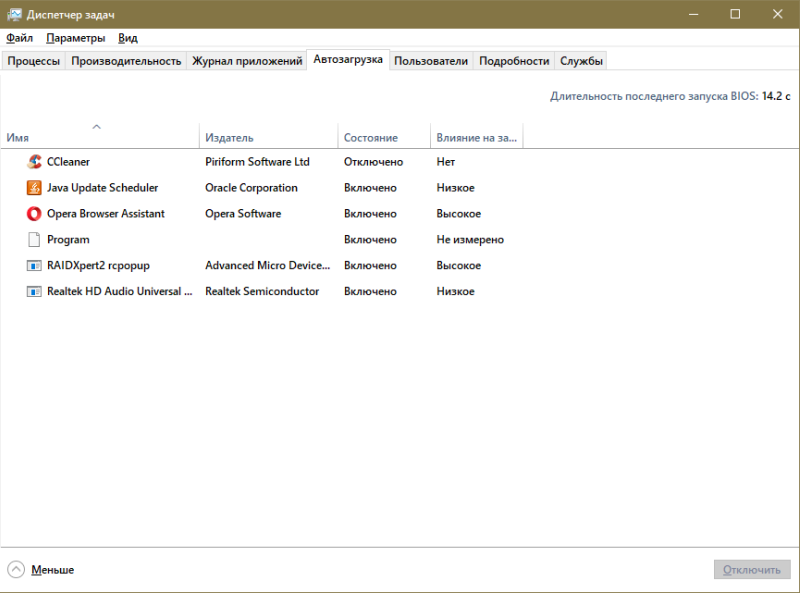This screenshot has width=800, height=593.
Task: Click the Меньше link label
Action: pyautogui.click(x=53, y=570)
